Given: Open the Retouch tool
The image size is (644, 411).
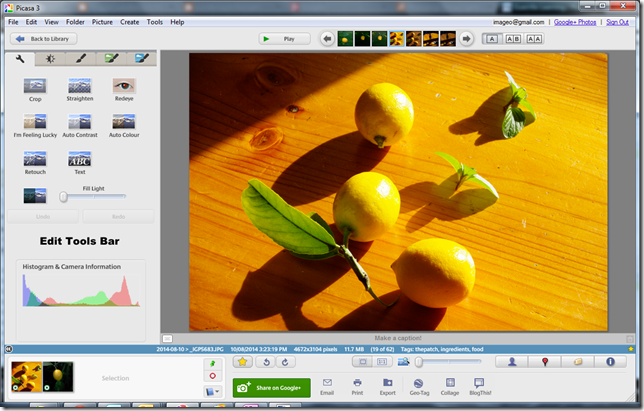Looking at the screenshot, I should point(35,158).
